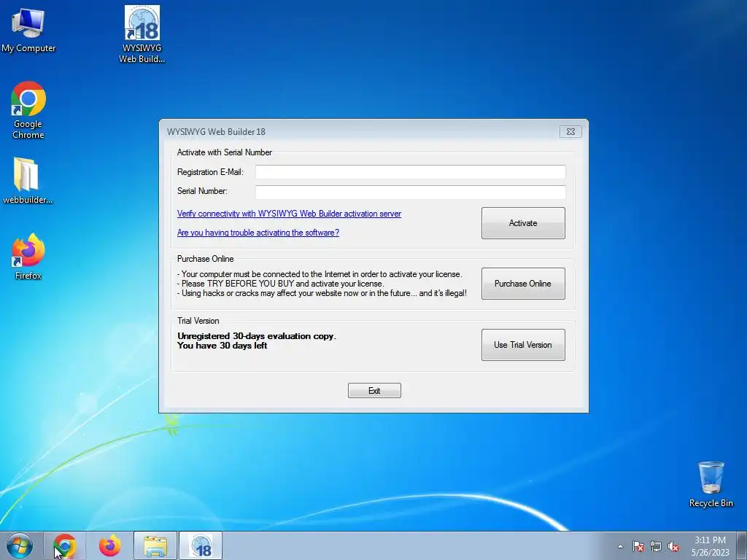
Task: Click the muted volume tray icon
Action: coord(673,546)
